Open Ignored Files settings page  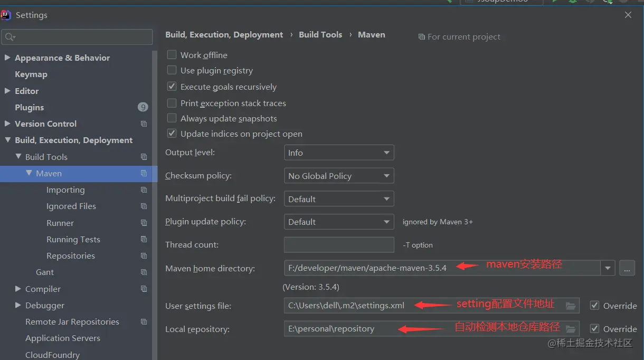pyautogui.click(x=71, y=206)
